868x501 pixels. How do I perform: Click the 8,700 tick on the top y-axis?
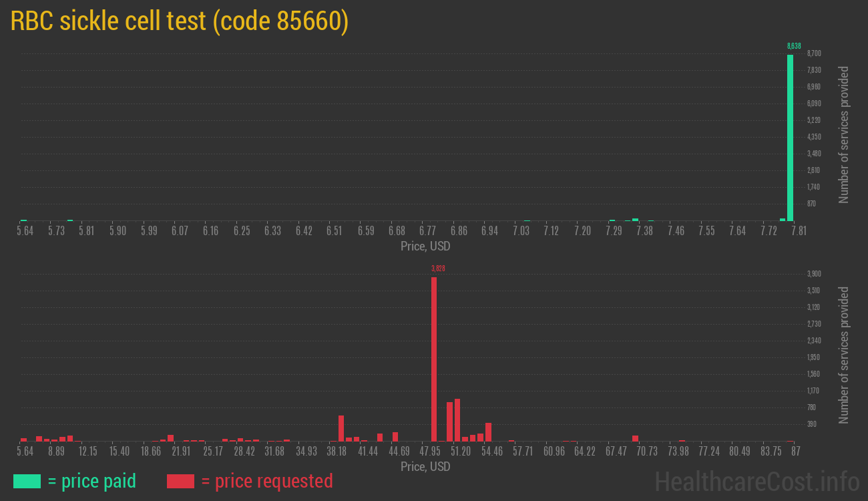(x=814, y=53)
